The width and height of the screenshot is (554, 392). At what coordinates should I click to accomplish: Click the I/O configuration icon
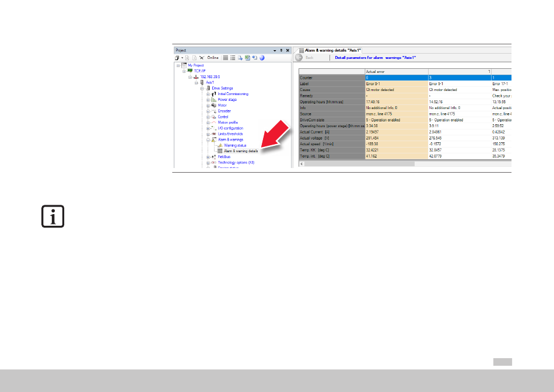(x=214, y=128)
